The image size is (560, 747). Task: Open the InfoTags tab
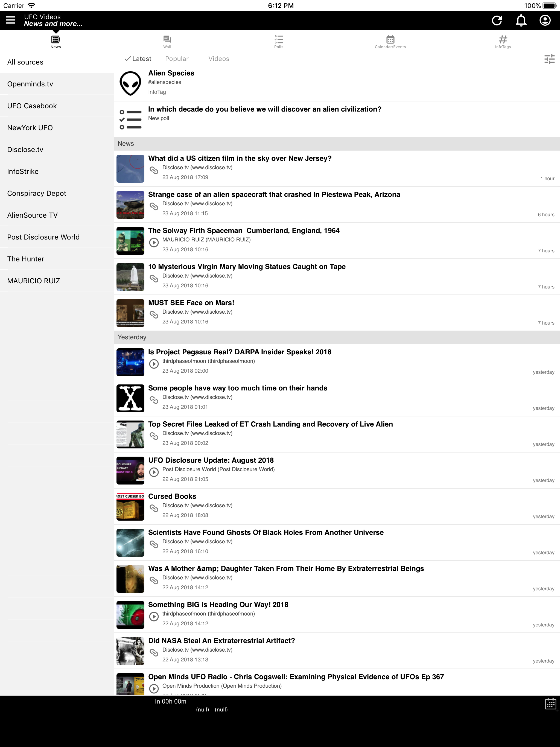[x=503, y=42]
